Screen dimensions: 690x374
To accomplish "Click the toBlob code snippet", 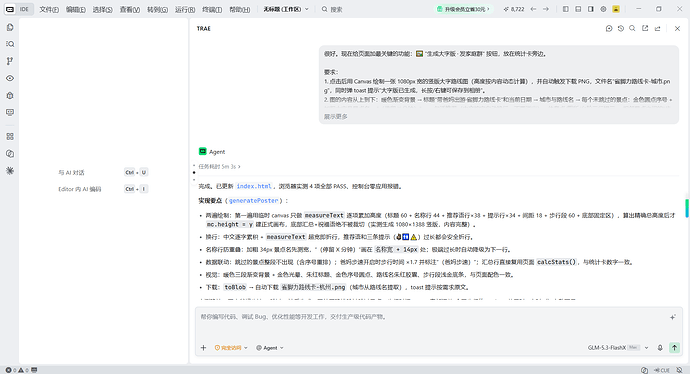I will coord(235,287).
